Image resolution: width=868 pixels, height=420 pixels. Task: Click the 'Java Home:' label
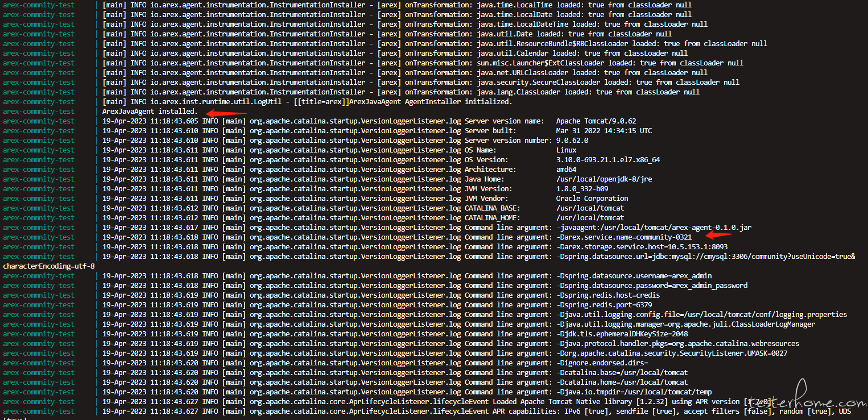[x=485, y=179]
